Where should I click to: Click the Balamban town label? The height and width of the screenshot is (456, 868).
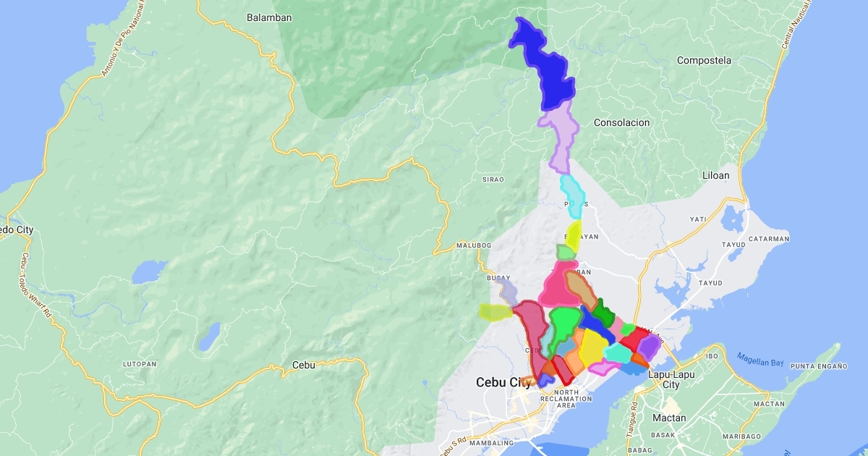pos(269,17)
